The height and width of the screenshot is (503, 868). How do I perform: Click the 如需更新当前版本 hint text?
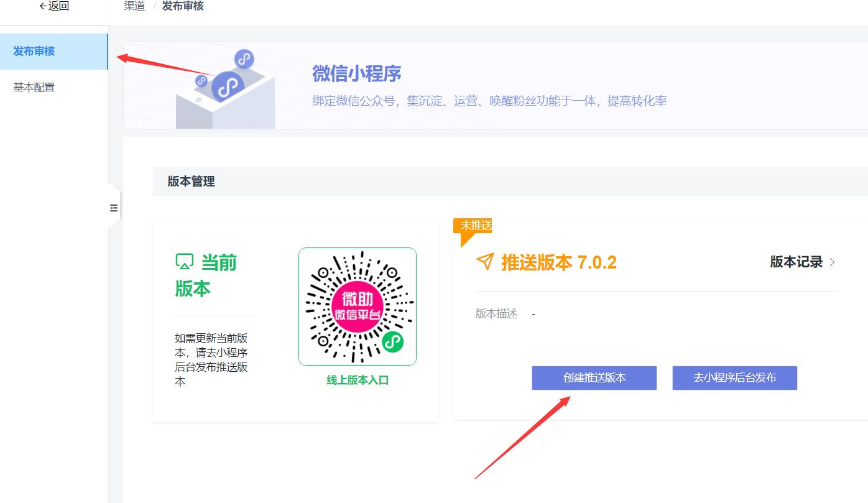211,360
